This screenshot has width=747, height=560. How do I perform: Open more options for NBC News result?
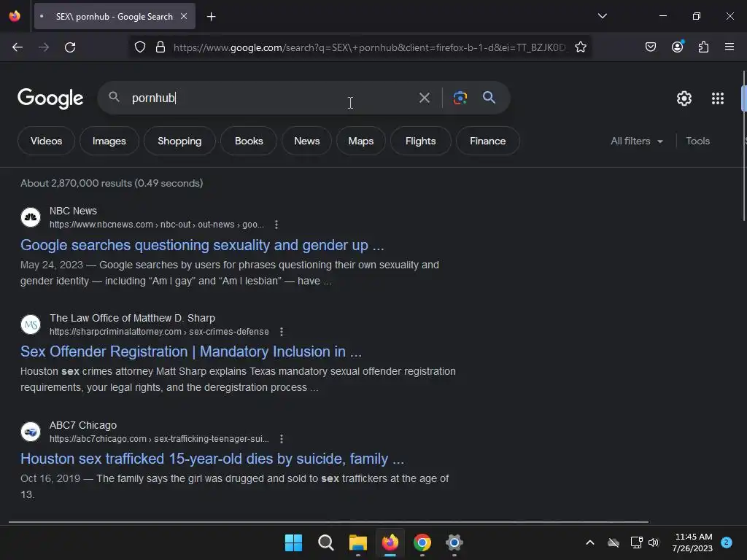pos(276,225)
